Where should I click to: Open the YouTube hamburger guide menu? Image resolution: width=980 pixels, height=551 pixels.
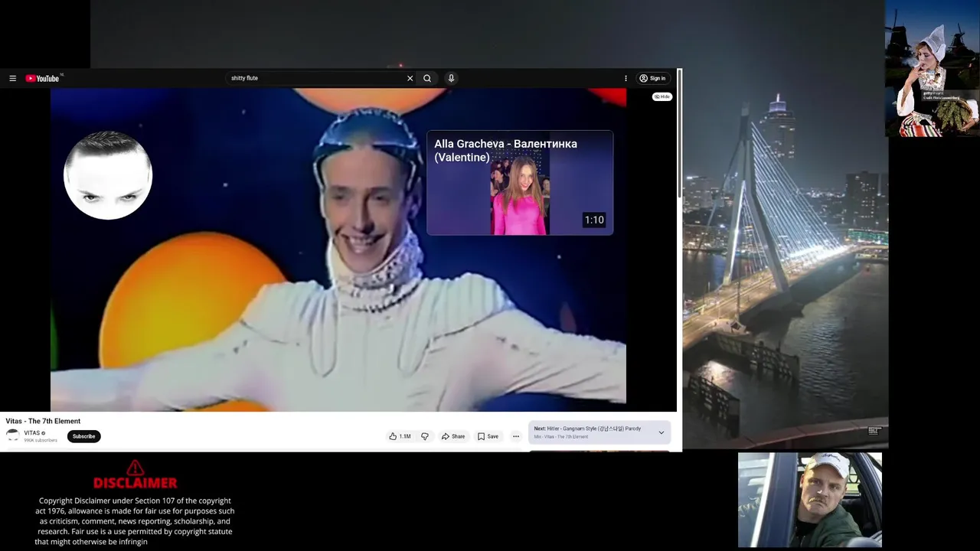click(x=12, y=78)
